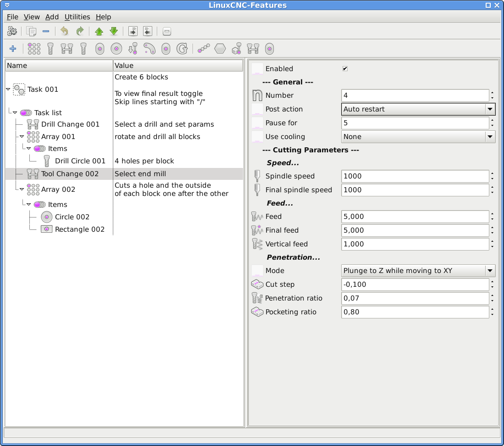
Task: Collapse the Task 001 tree node
Action: pos(8,89)
